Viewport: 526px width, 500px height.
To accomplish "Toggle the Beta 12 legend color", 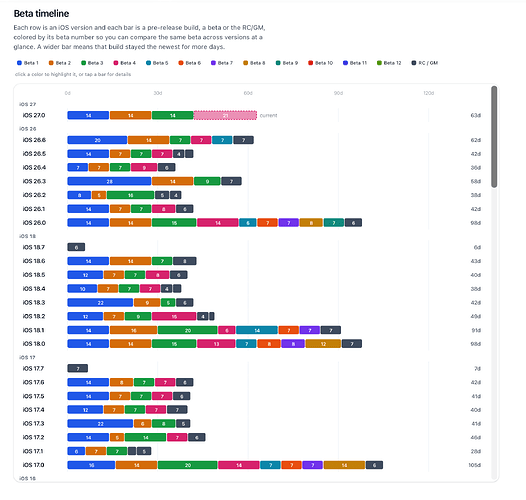I will [x=389, y=63].
